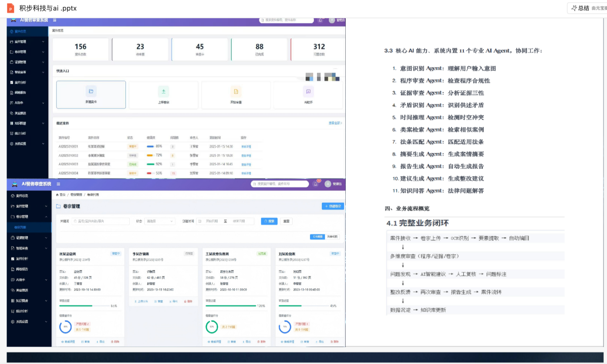
Task: Click the 首页 home icon in breadcrumb
Action: coord(57,194)
